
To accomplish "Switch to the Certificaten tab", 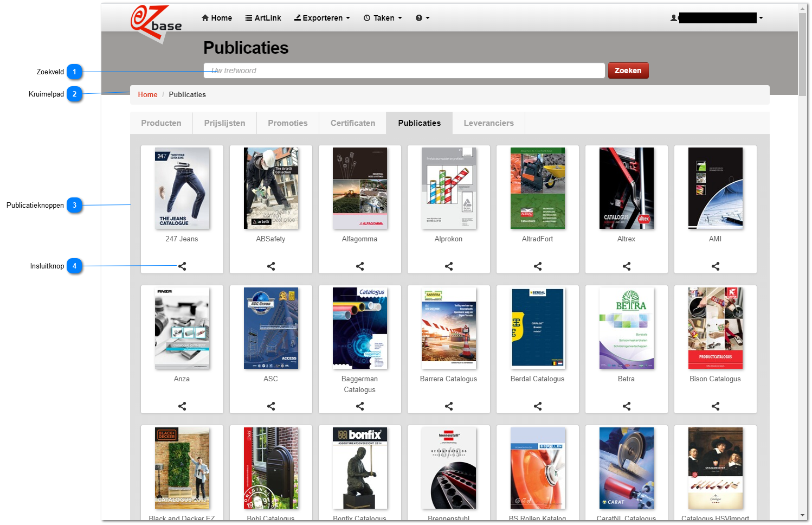I will (x=353, y=123).
